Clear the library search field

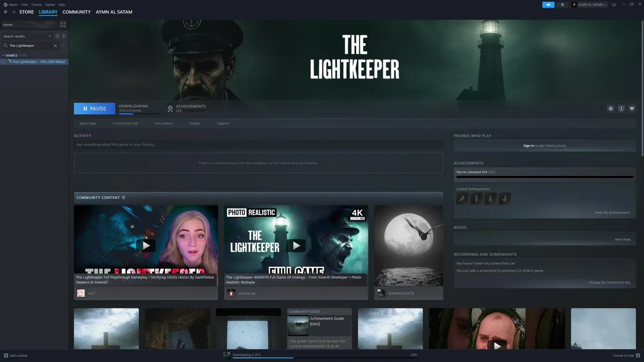pos(55,46)
